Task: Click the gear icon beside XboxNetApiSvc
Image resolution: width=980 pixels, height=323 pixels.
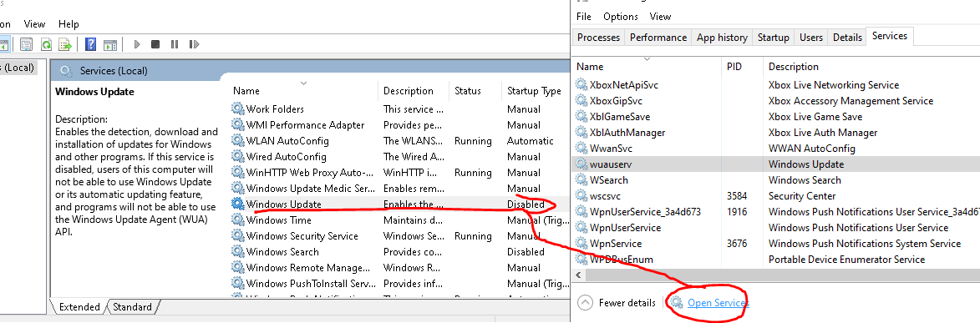Action: (581, 84)
